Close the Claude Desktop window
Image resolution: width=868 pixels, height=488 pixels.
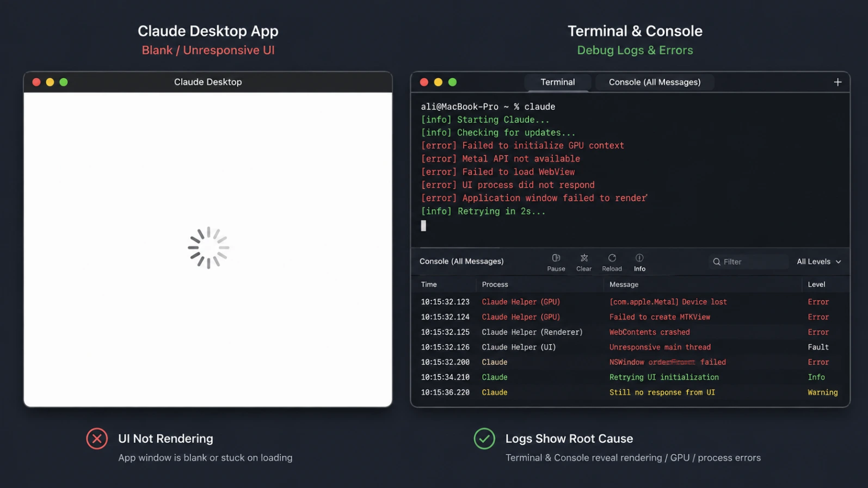pyautogui.click(x=36, y=82)
